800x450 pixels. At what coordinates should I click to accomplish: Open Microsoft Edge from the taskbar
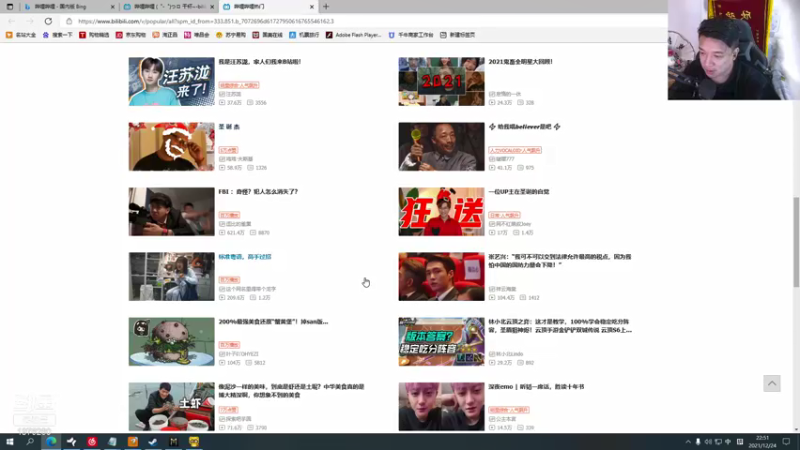51,442
